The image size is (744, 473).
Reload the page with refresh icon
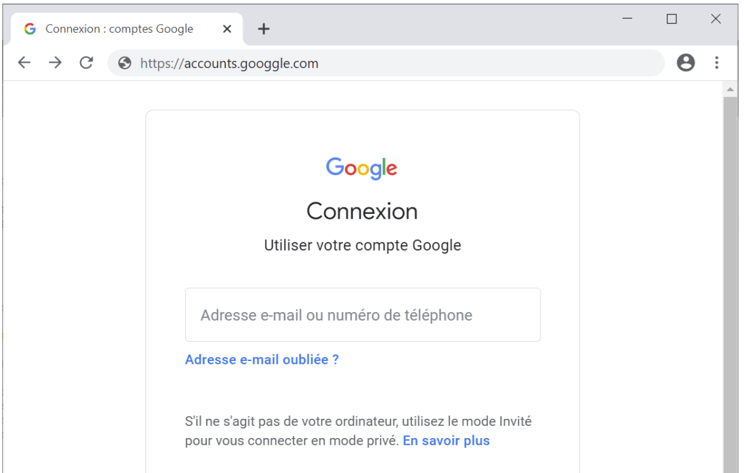point(86,63)
